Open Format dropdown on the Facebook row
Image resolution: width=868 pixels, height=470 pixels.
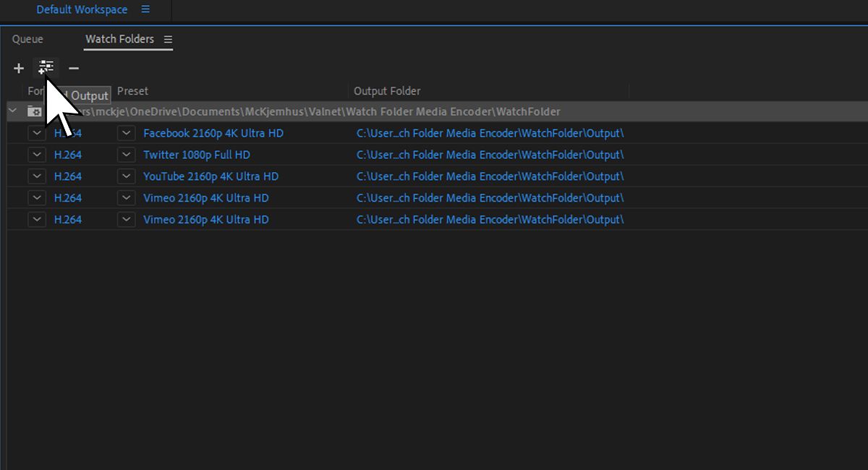37,133
